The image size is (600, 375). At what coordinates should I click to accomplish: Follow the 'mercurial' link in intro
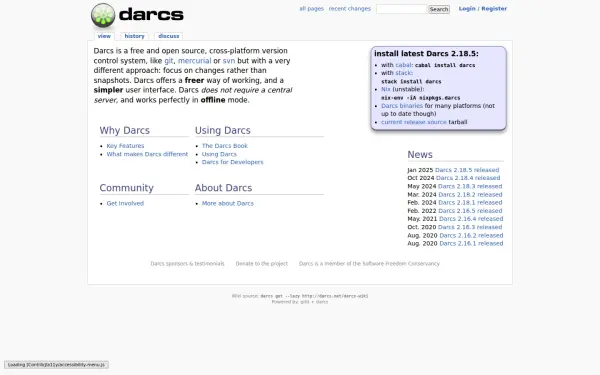point(194,61)
